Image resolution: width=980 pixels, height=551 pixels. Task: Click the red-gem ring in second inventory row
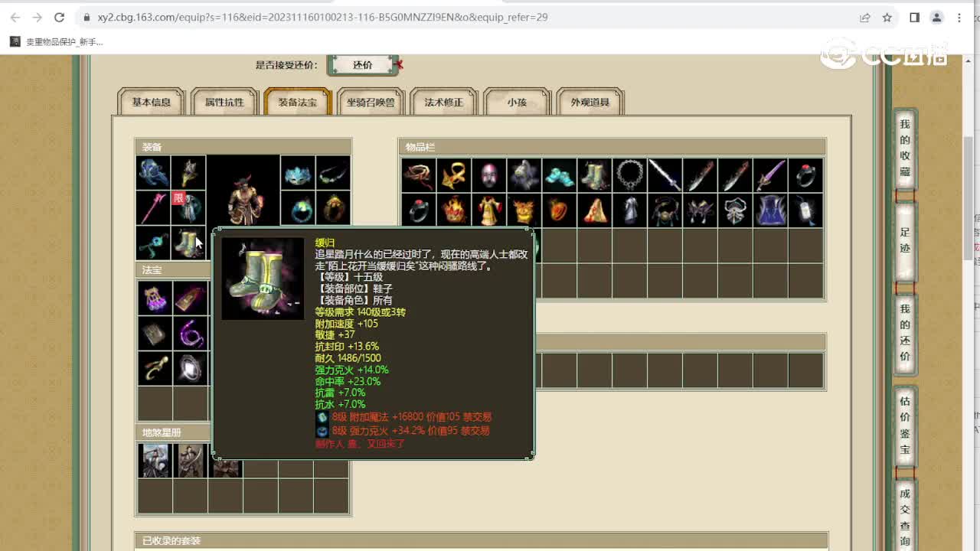(419, 210)
